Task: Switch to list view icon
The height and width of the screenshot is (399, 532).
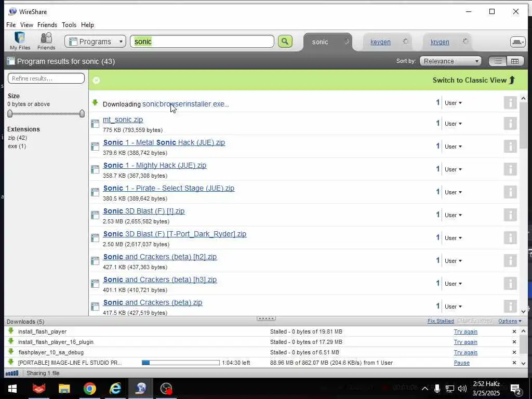Action: click(498, 61)
